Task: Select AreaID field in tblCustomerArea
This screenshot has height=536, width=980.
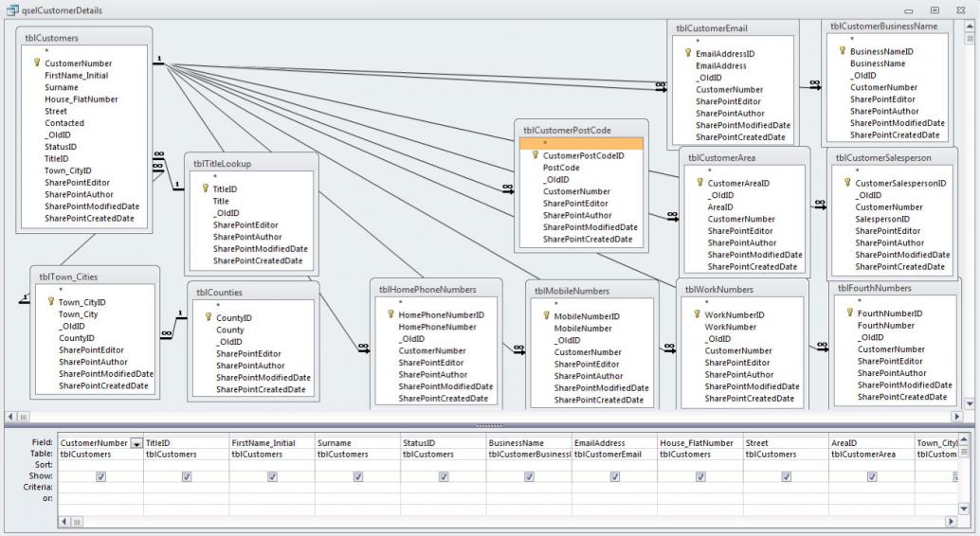Action: [720, 206]
